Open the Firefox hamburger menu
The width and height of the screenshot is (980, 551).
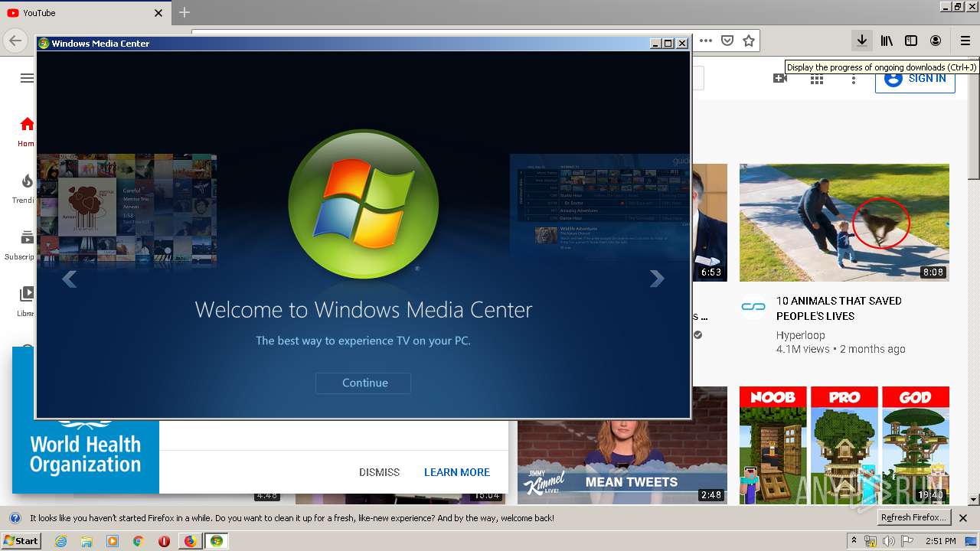965,41
